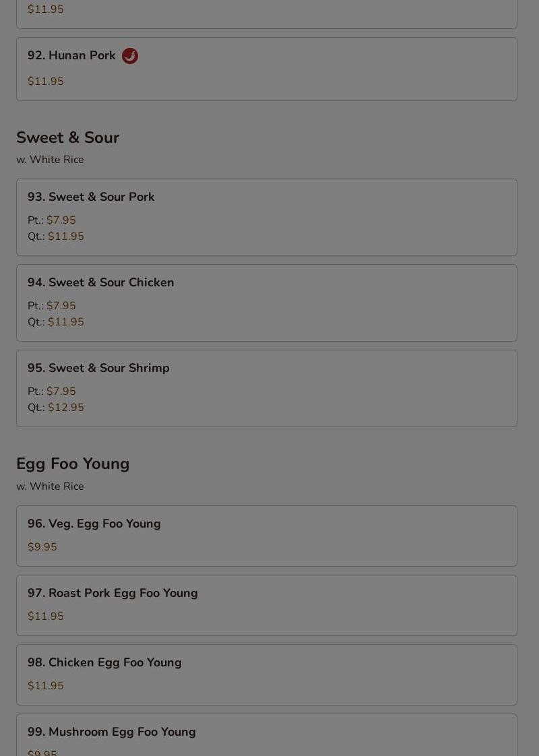
Task: Click Sweet & Sour Shrimp quart price $12.95
Action: click(x=66, y=408)
